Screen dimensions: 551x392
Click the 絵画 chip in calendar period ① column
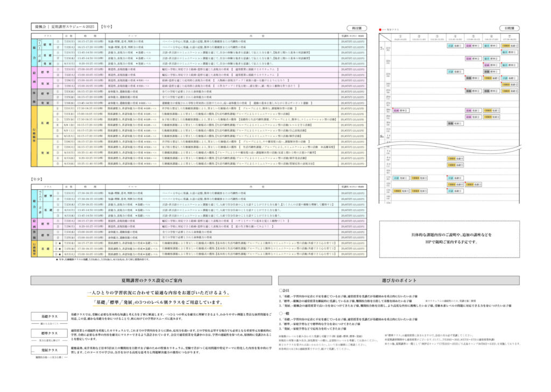pyautogui.click(x=401, y=111)
